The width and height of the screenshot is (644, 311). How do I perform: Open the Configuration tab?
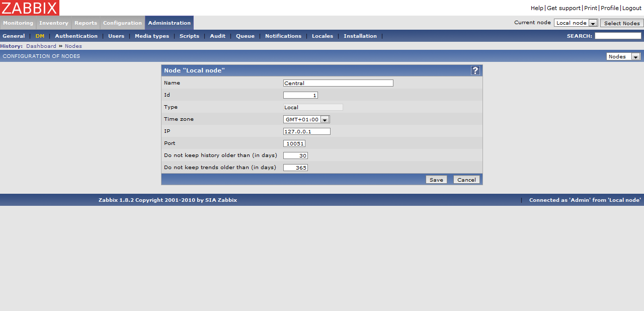[x=122, y=23]
